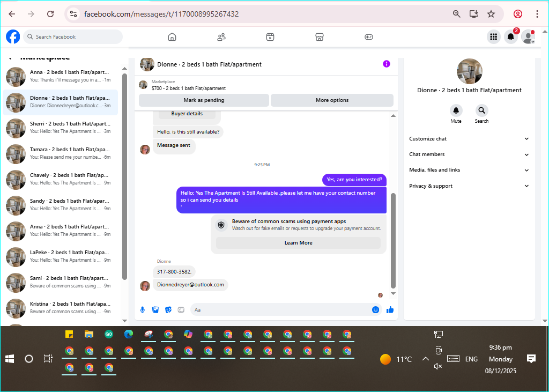Open Tamara's conversation
The image size is (549, 392).
60,153
